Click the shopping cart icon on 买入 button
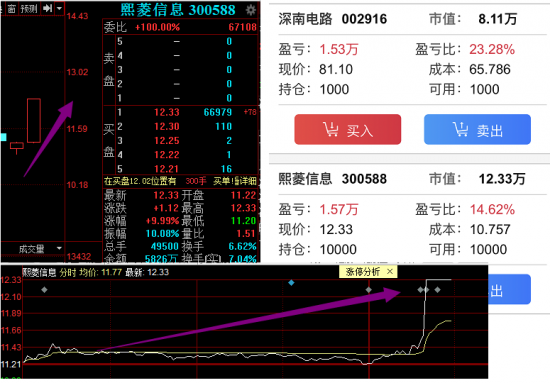Screen dimensions: 550x383 tap(330, 129)
